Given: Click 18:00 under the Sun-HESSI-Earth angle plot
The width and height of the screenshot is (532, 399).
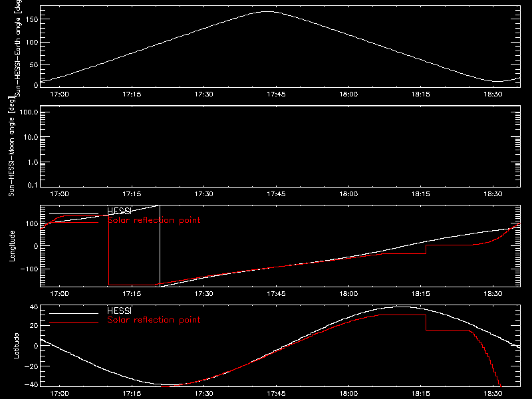Looking at the screenshot, I should [x=348, y=94].
